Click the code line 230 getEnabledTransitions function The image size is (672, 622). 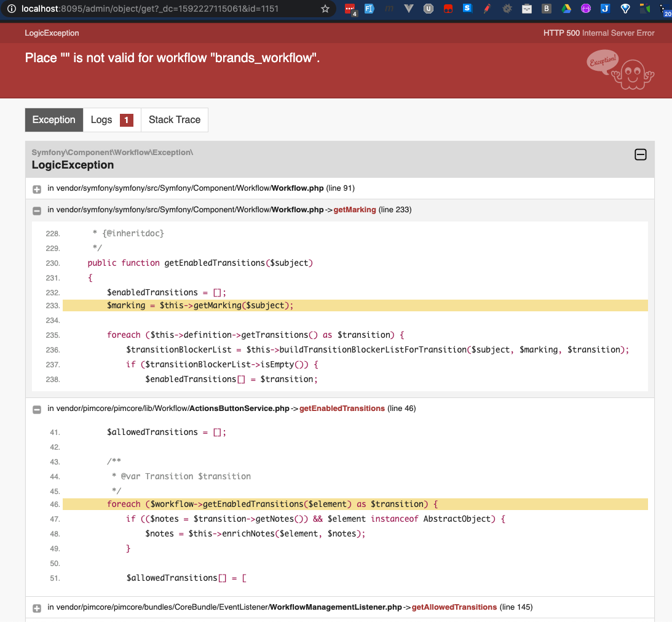click(x=200, y=263)
